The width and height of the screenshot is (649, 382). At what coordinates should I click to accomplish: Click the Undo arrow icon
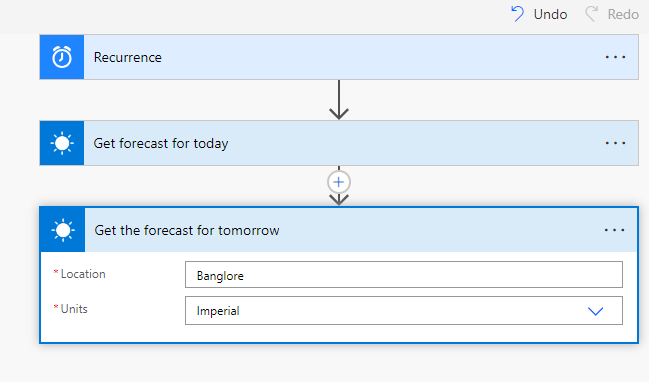click(517, 14)
